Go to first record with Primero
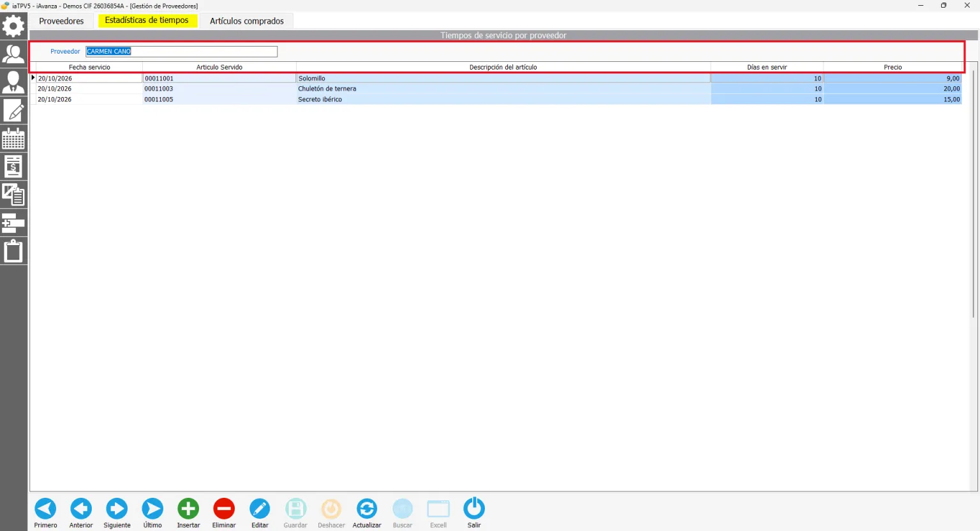The width and height of the screenshot is (980, 531). (x=45, y=513)
